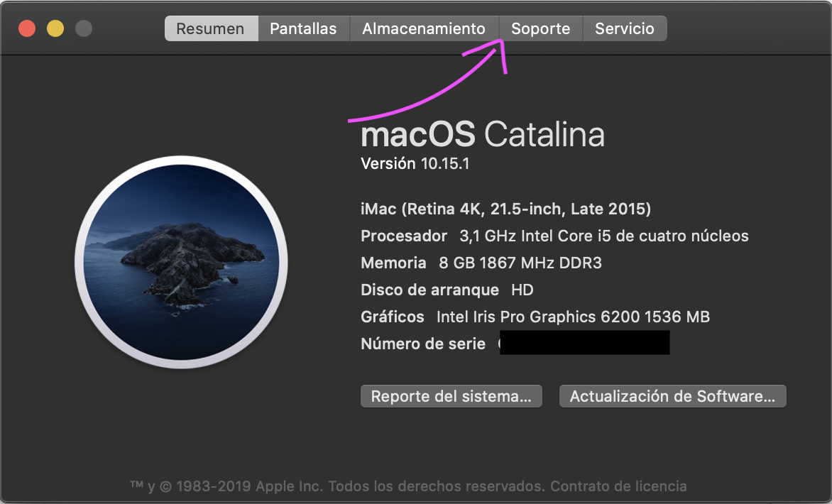Open the Pantallas tab
This screenshot has width=832, height=504.
click(303, 29)
